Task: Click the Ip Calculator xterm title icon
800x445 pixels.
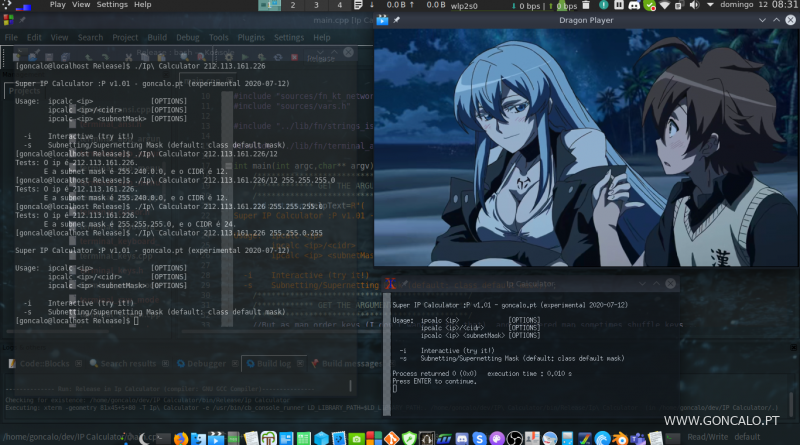Action: [390, 284]
